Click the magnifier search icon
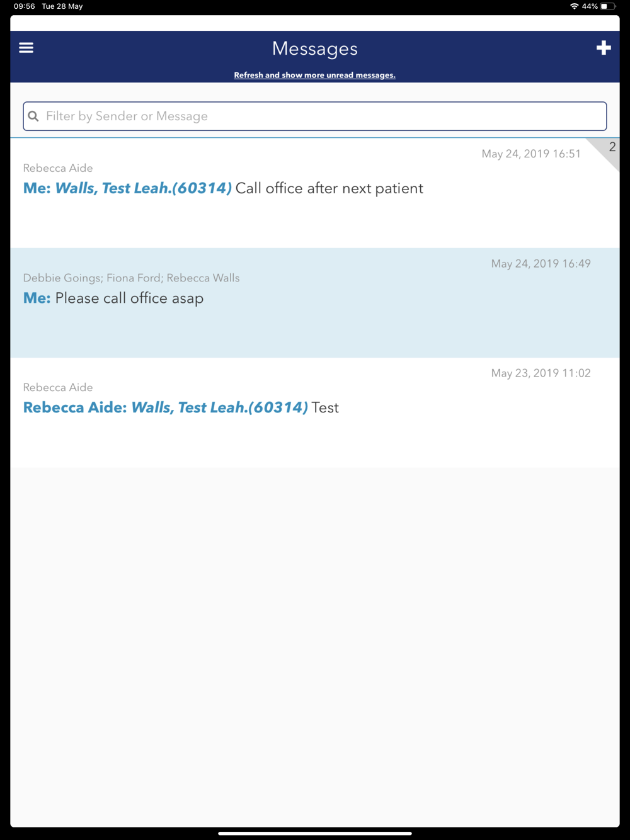This screenshot has width=630, height=840. 33,116
